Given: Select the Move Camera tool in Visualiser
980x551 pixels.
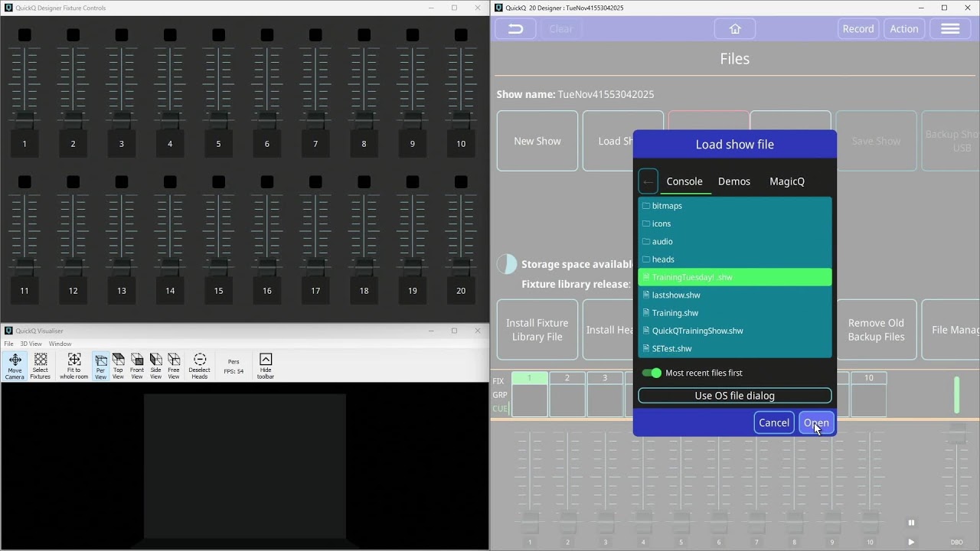Looking at the screenshot, I should coord(15,366).
